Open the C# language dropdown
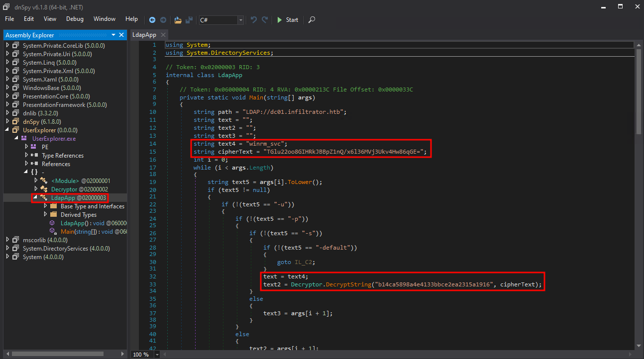The image size is (644, 359). tap(241, 20)
